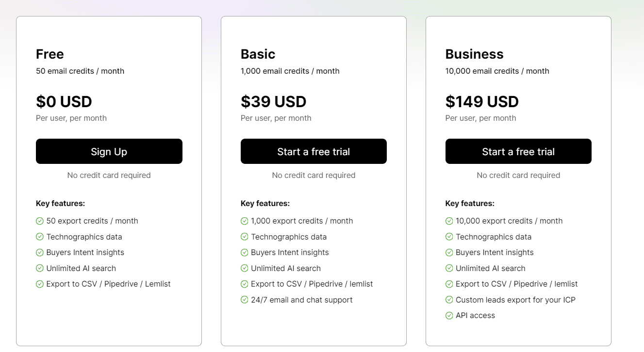
Task: Click the No credit card required text under Sign Up
Action: [x=109, y=175]
